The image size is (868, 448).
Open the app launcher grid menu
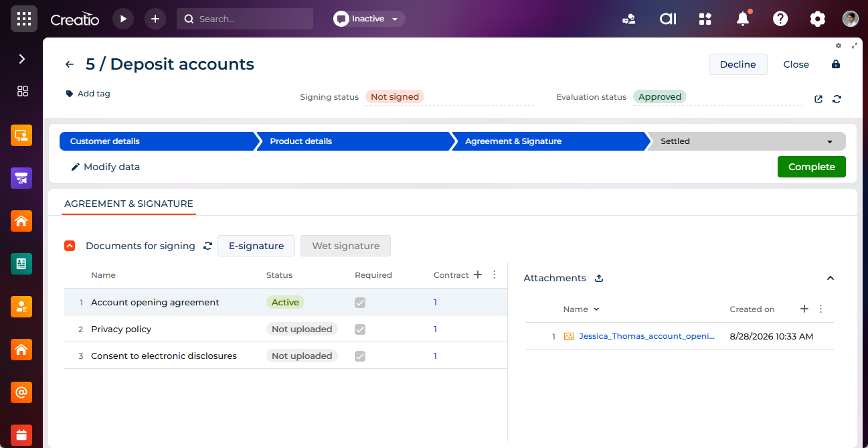pos(24,19)
